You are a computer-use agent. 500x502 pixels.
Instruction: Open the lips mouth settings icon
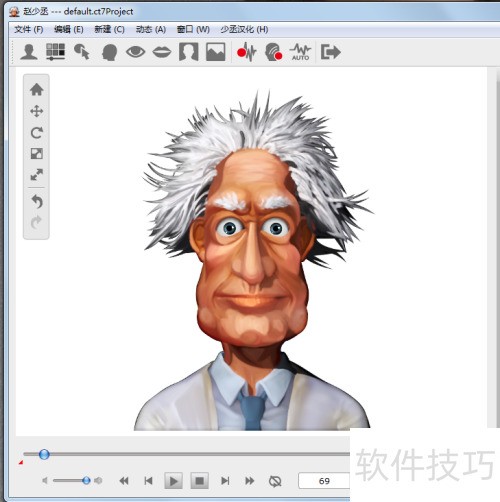point(162,52)
